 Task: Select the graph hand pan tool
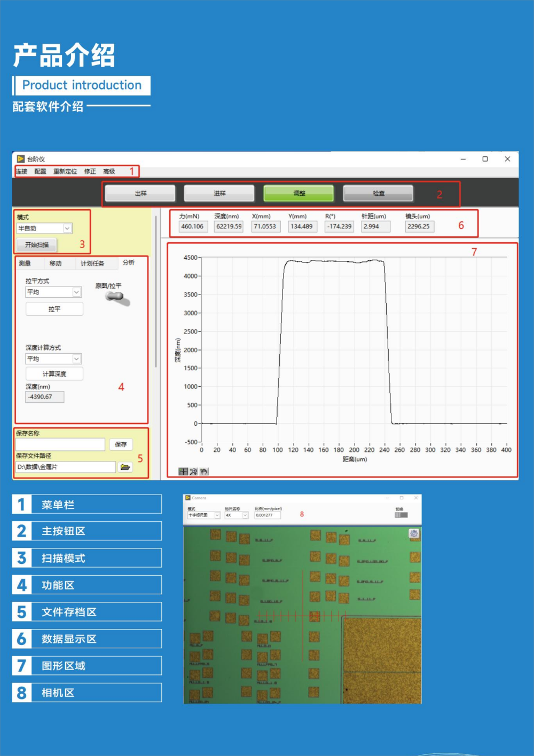click(203, 472)
